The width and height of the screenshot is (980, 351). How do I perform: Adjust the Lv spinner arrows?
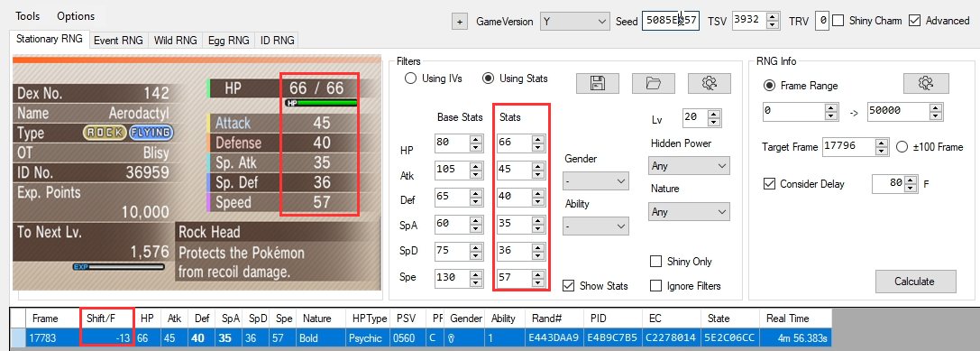pyautogui.click(x=715, y=117)
